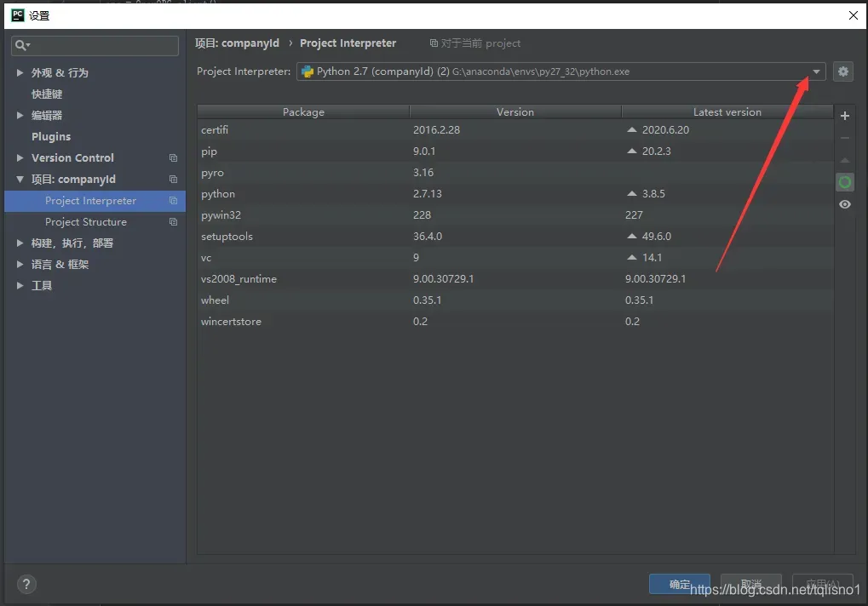
Task: Click the help question mark button
Action: (26, 584)
